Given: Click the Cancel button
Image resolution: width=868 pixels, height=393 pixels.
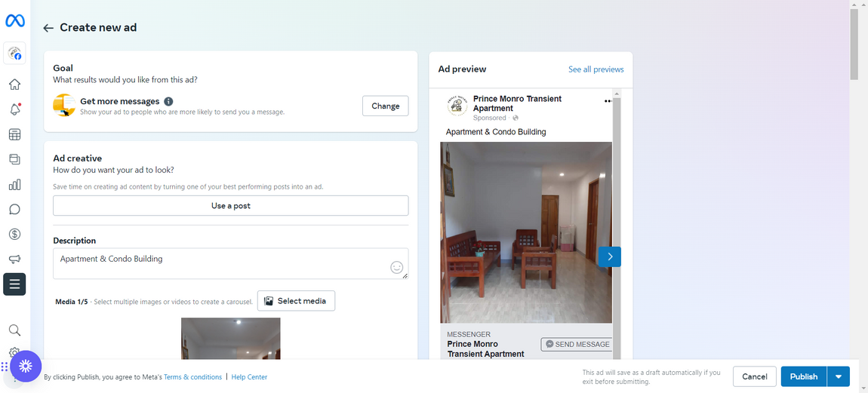Looking at the screenshot, I should (755, 376).
